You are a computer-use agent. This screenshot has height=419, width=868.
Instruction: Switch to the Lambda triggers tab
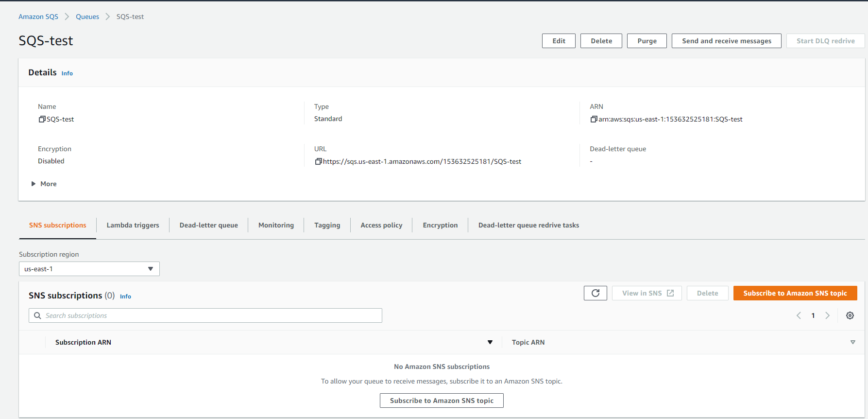tap(133, 225)
